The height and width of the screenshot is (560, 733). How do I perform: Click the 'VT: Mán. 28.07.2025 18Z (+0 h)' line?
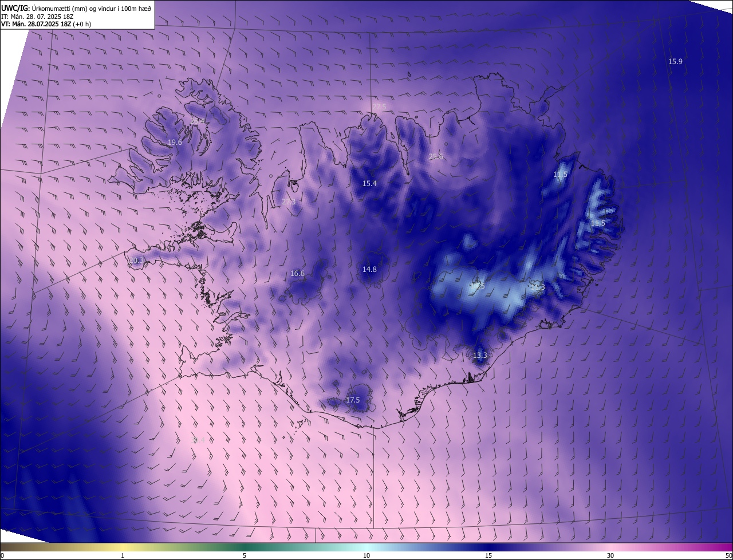(46, 24)
